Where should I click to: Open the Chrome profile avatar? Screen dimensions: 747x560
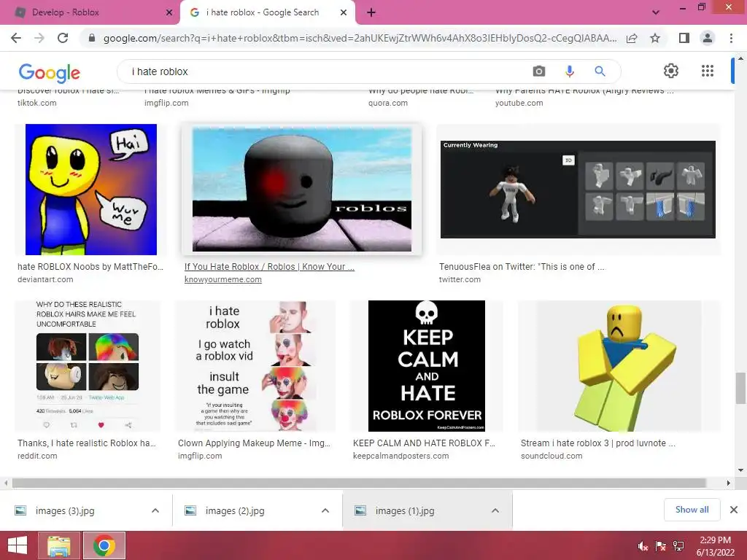click(708, 38)
